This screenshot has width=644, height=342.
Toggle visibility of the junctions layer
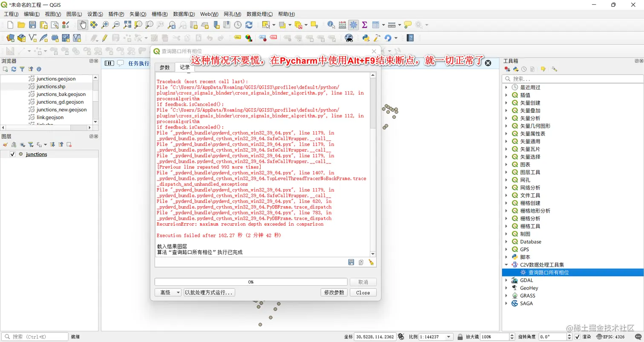tap(12, 154)
